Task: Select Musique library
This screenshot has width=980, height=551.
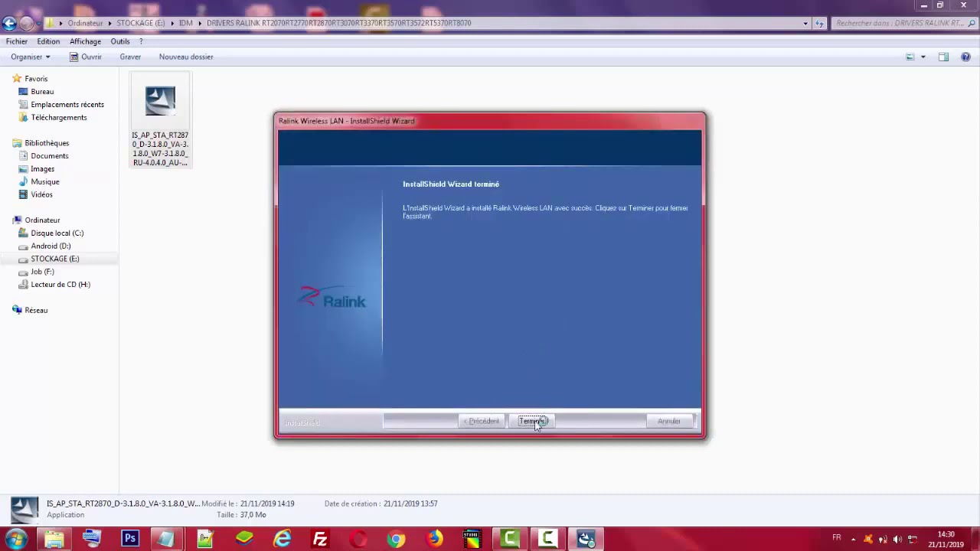Action: [45, 182]
